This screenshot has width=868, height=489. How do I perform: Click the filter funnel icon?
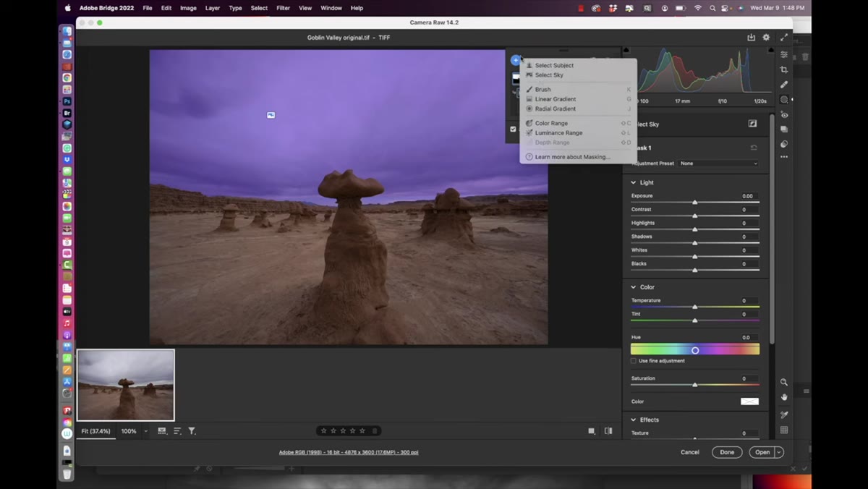click(192, 431)
